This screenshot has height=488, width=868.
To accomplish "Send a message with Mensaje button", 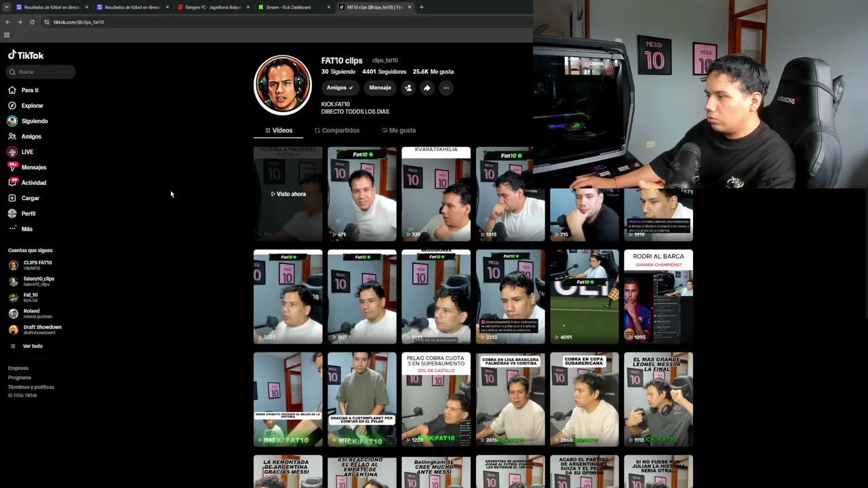I will click(380, 87).
